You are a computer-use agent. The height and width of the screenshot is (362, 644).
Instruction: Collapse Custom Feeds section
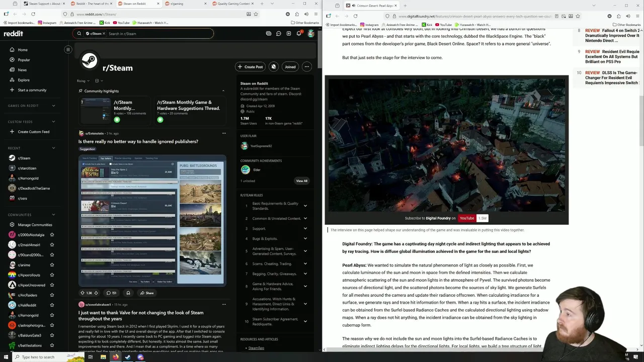point(53,122)
